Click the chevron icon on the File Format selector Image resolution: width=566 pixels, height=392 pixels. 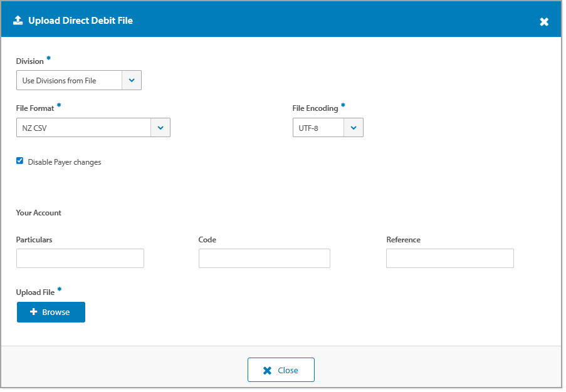click(x=160, y=127)
